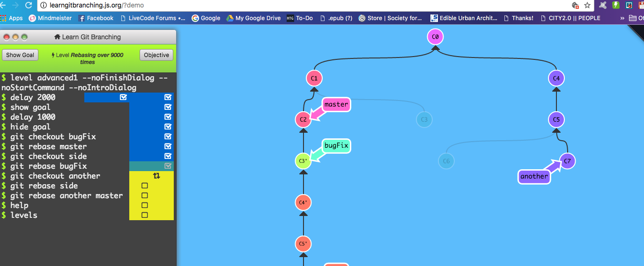Viewport: 644px width, 266px height.
Task: Click the faded C6 commit node
Action: pos(446,161)
